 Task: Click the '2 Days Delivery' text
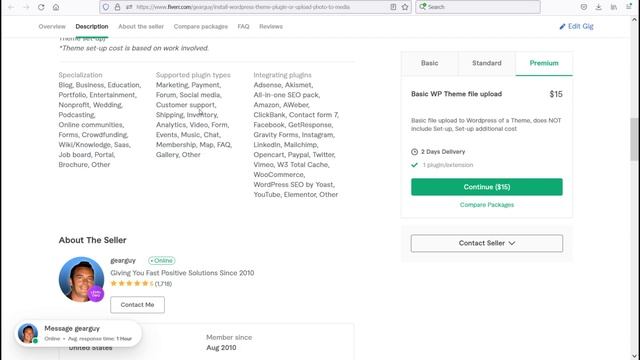click(443, 152)
